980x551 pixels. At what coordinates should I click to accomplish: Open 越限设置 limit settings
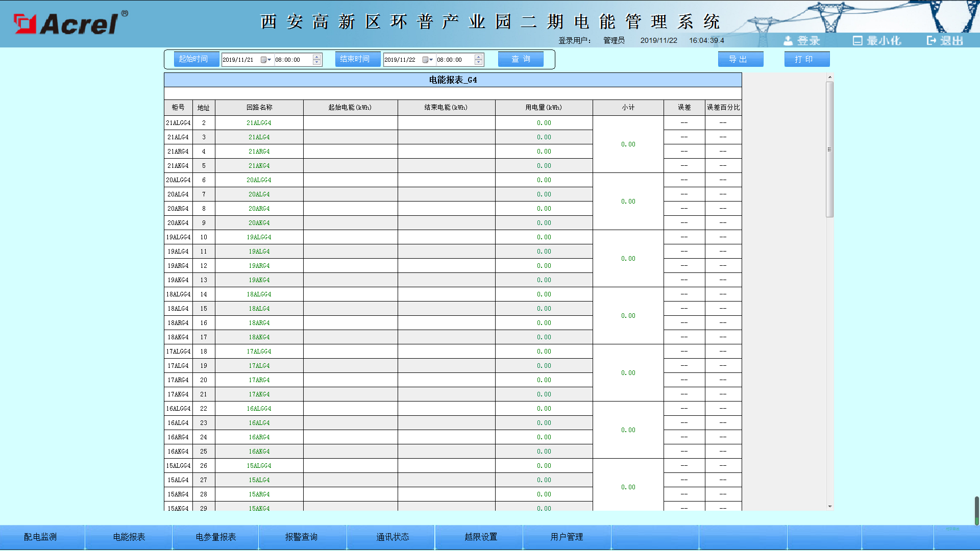pyautogui.click(x=478, y=537)
